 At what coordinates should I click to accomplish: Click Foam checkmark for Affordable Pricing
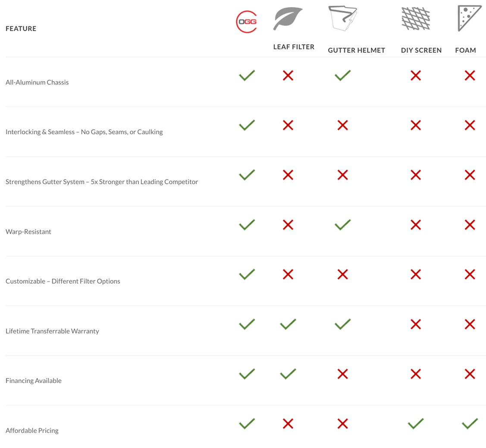click(x=470, y=423)
